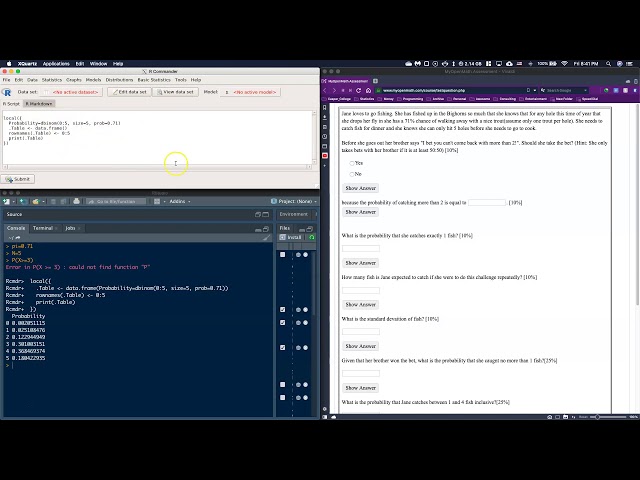
Task: Toggle the first checked package checkbox
Action: click(x=283, y=309)
